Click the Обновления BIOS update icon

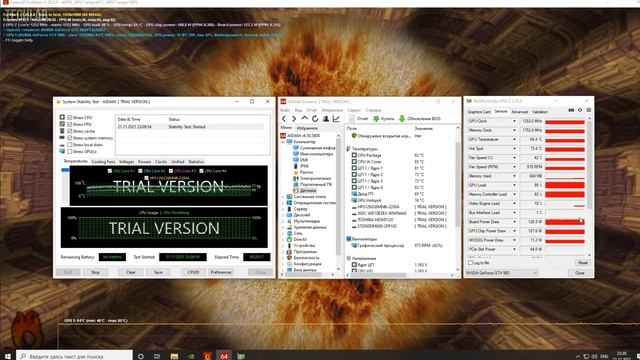(402, 119)
